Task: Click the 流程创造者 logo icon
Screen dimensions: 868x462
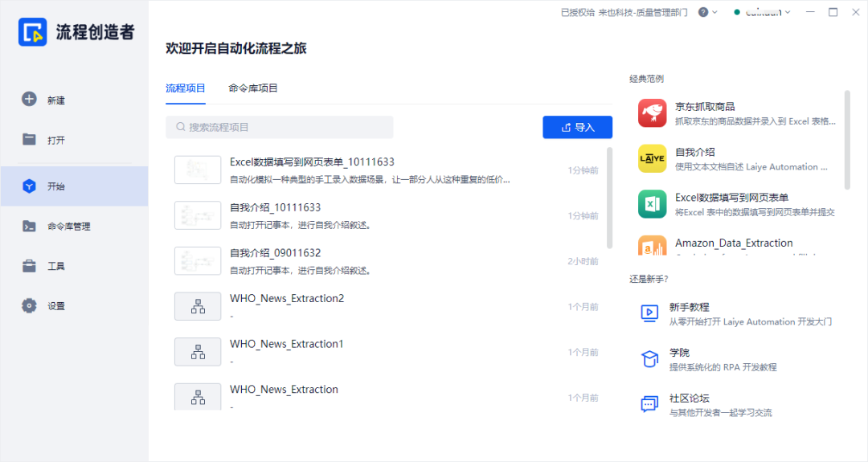Action: point(33,32)
